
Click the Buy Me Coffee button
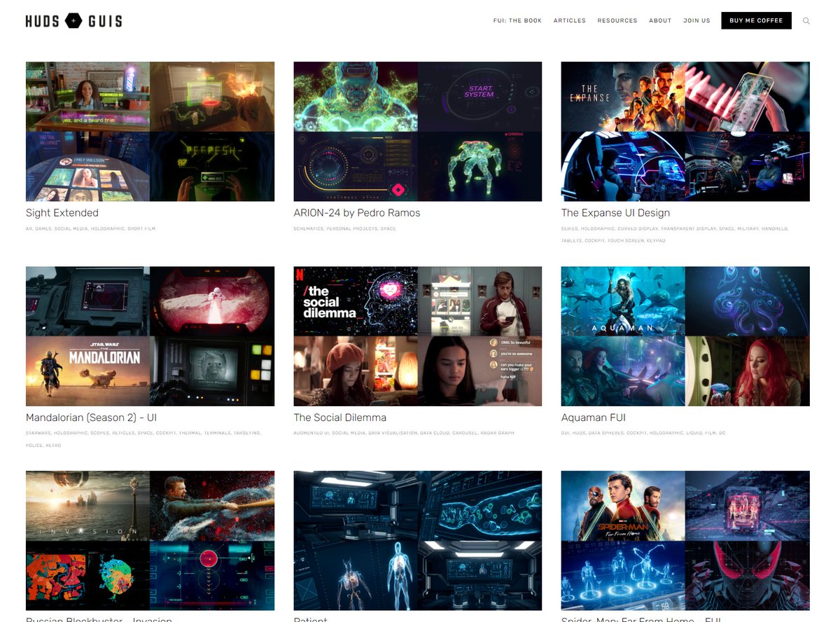point(756,20)
